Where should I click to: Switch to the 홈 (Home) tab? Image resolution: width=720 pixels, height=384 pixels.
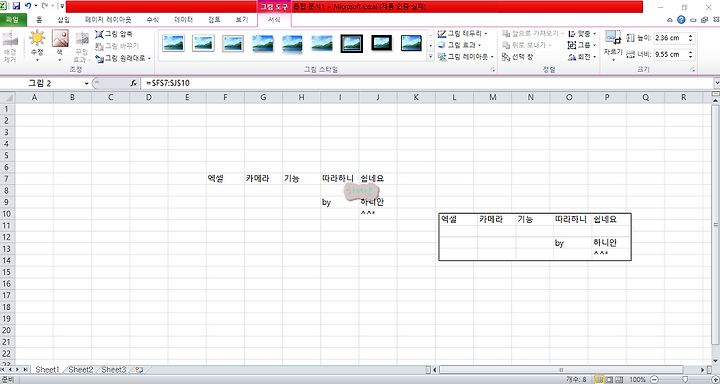point(39,20)
